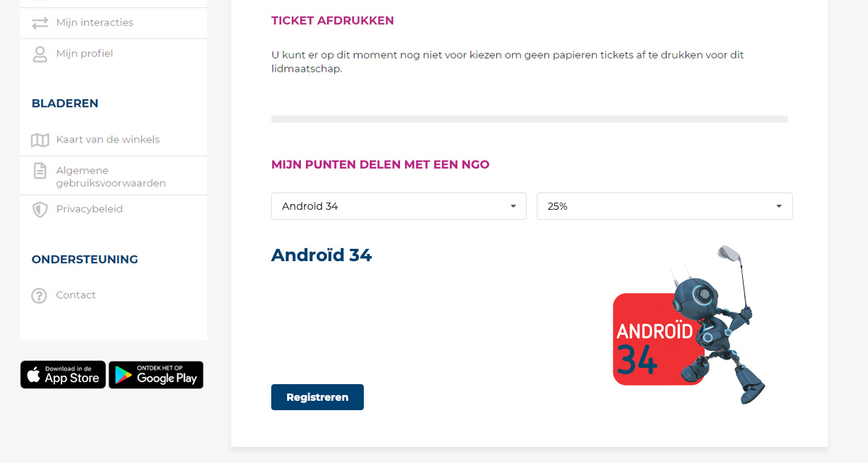The image size is (868, 463).
Task: Open the 25% percentage dropdown
Action: click(665, 206)
